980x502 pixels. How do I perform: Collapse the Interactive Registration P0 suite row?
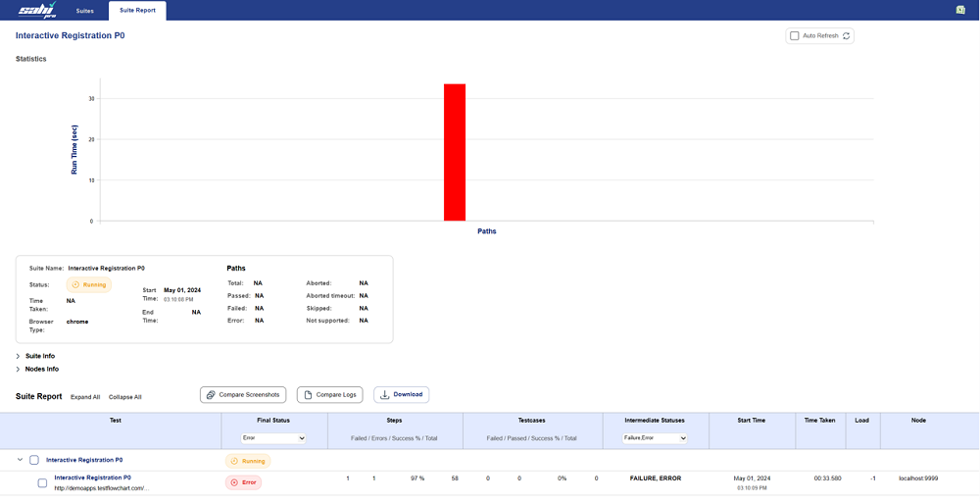pos(19,460)
